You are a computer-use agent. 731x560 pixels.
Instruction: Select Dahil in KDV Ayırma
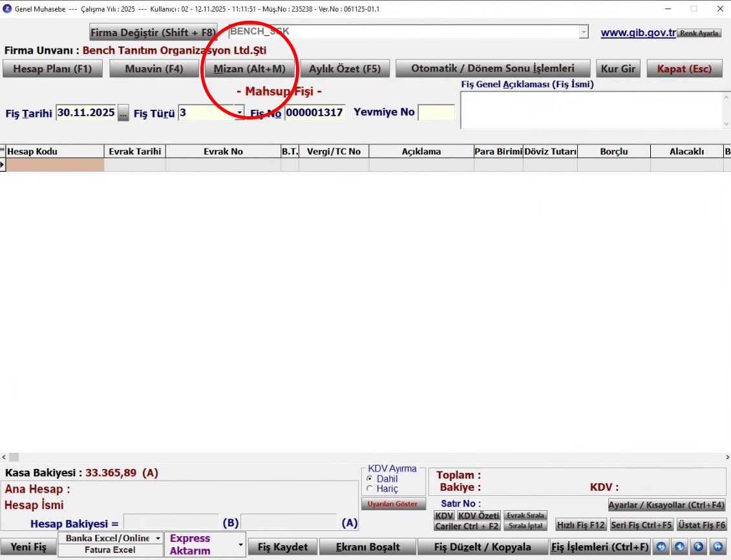click(370, 479)
